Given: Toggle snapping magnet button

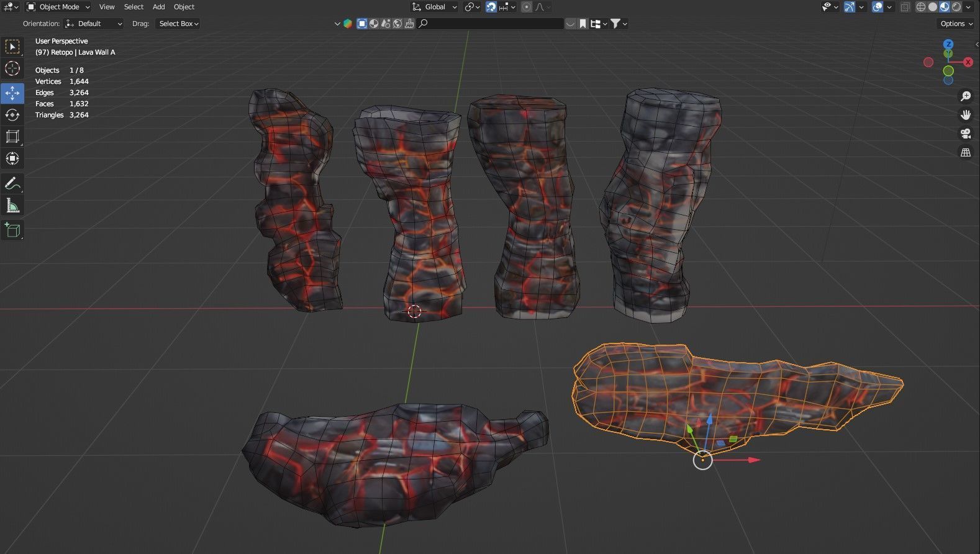Looking at the screenshot, I should pyautogui.click(x=491, y=7).
